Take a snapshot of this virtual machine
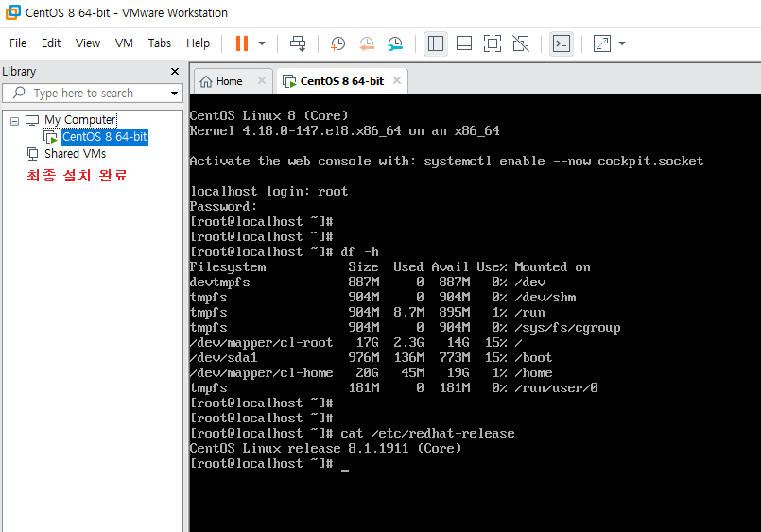 click(337, 43)
